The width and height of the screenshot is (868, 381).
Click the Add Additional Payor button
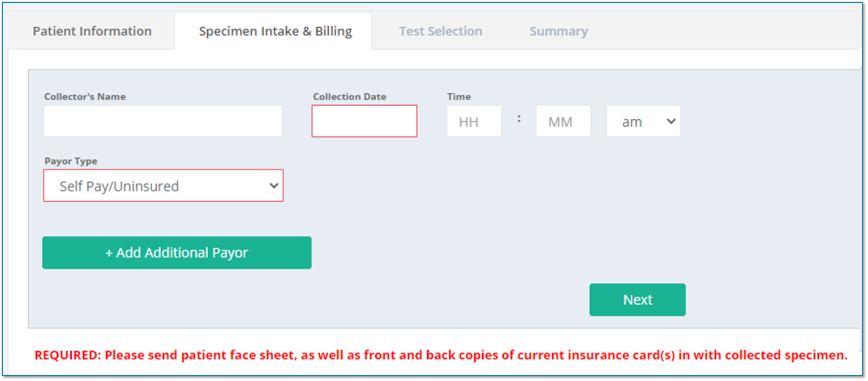[176, 253]
